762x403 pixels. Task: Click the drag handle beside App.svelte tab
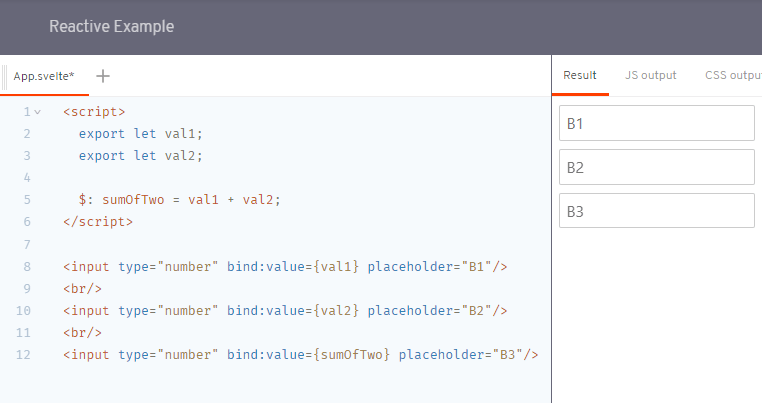[5, 76]
